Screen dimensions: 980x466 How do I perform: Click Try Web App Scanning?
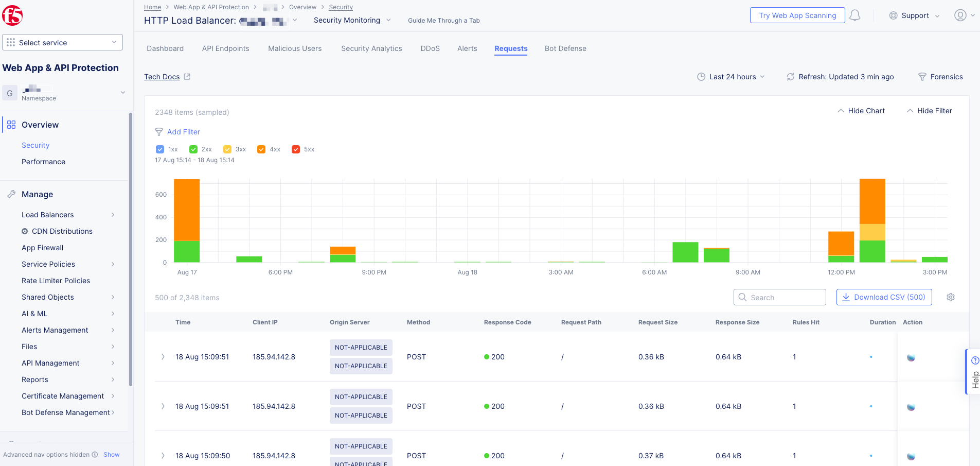point(797,15)
